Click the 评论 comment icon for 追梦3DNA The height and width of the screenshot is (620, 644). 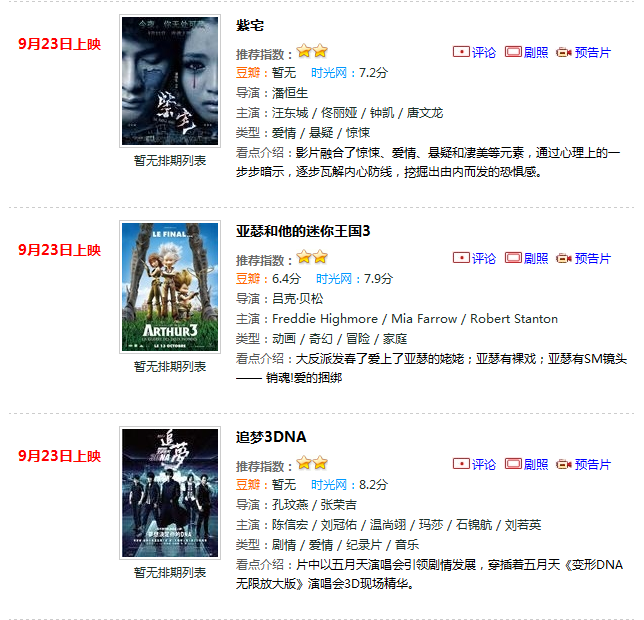461,464
